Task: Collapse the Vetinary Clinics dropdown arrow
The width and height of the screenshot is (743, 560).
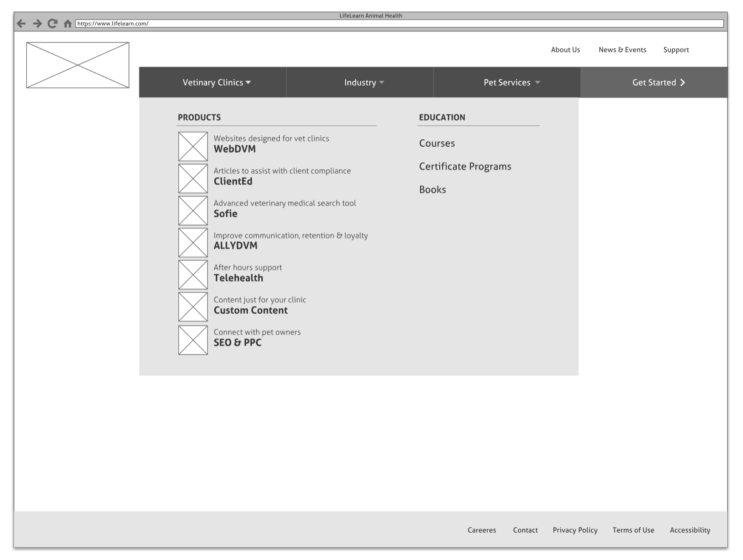Action: pos(248,83)
